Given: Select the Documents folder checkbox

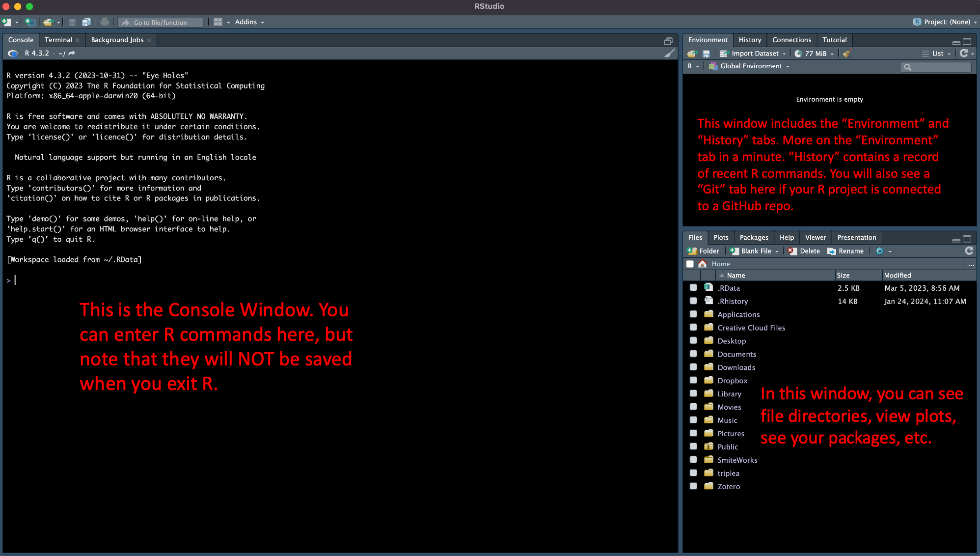Looking at the screenshot, I should click(x=693, y=354).
